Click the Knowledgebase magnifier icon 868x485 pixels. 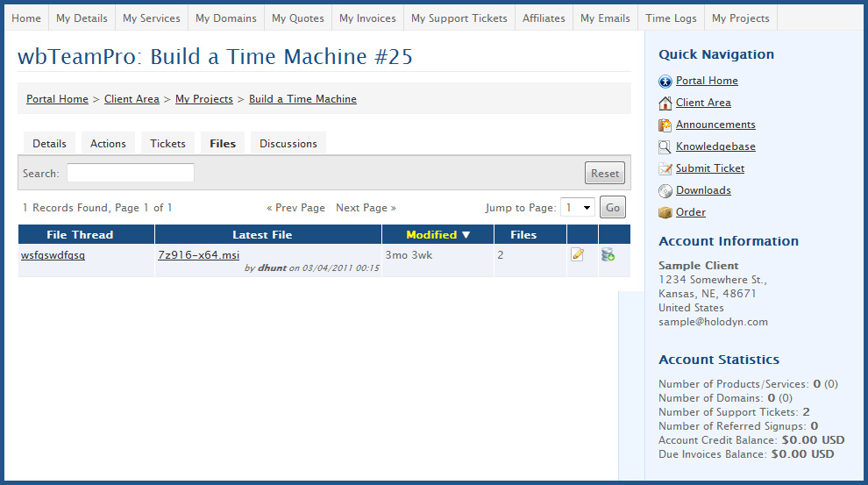coord(665,147)
